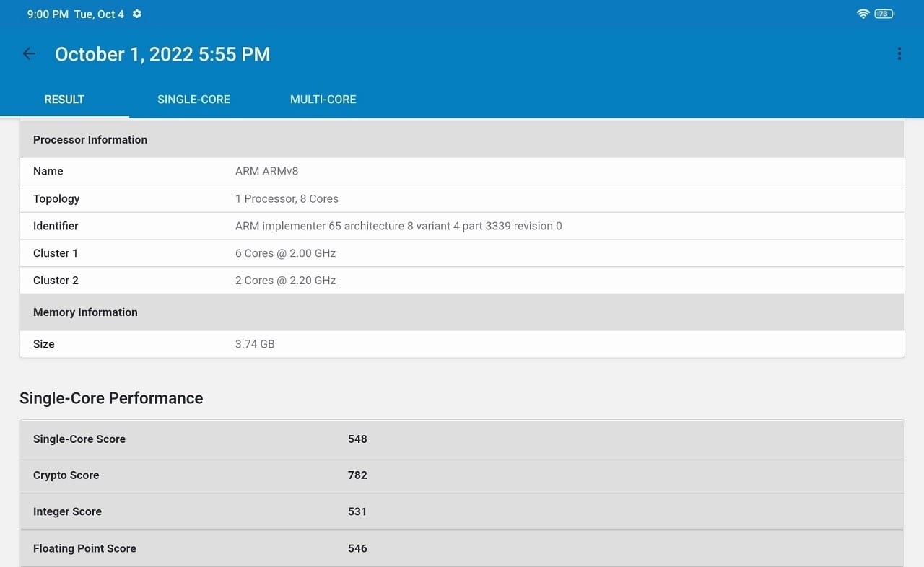The height and width of the screenshot is (567, 924).
Task: Switch to the MULTI-CORE tab
Action: tap(323, 100)
